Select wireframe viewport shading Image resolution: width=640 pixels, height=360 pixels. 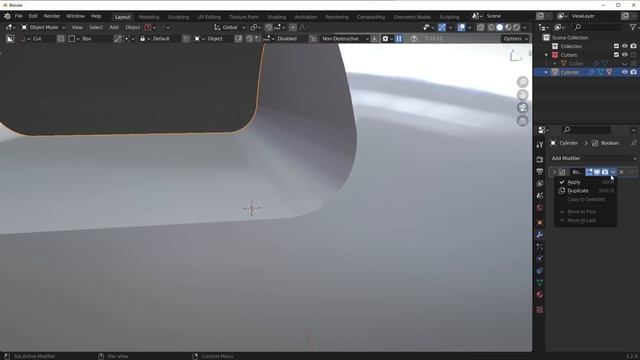[x=491, y=27]
